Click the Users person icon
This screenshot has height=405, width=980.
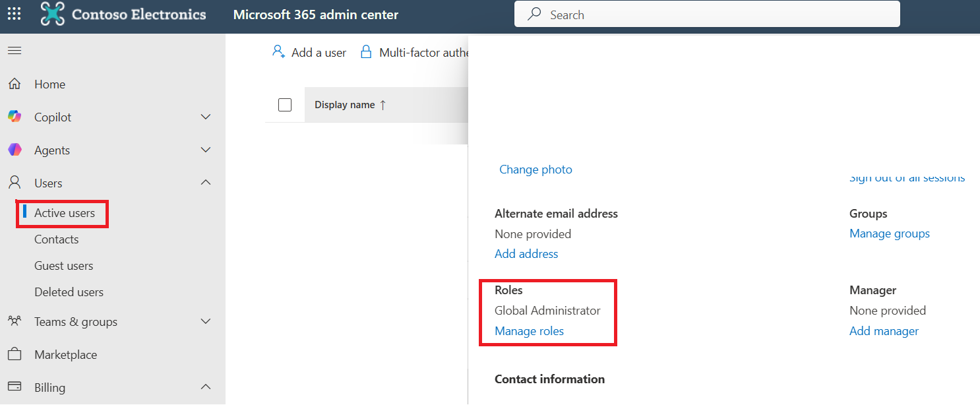coord(14,183)
